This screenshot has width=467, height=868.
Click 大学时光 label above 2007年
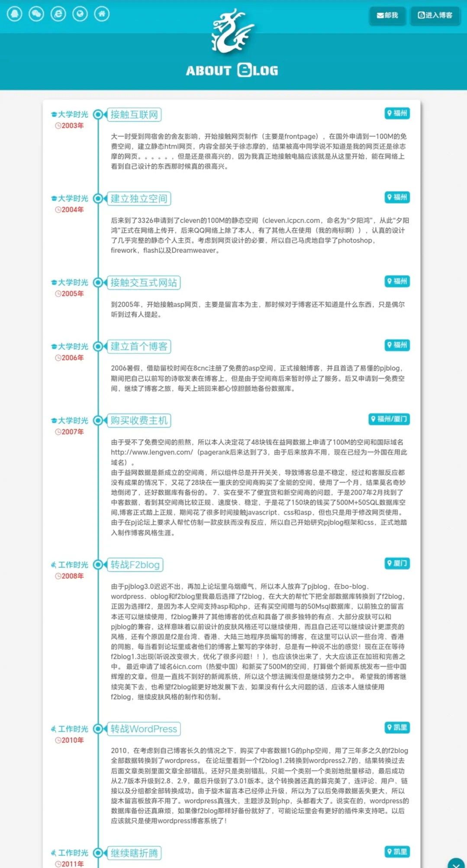(x=70, y=421)
